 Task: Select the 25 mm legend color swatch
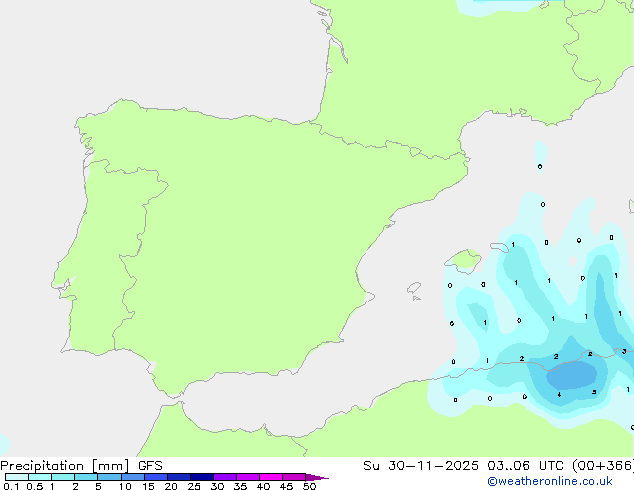tap(202, 477)
